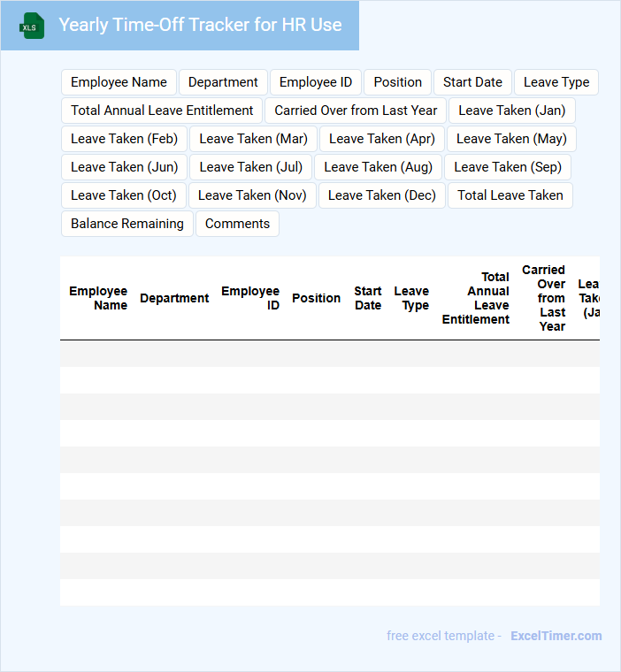The image size is (621, 672).
Task: Select the Leave Taken (Mar) tag
Action: point(254,139)
